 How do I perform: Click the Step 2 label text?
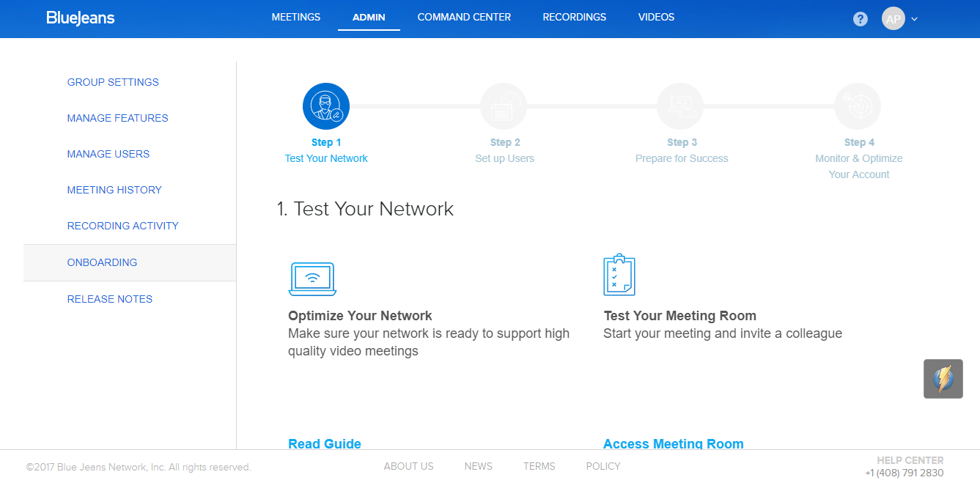505,142
